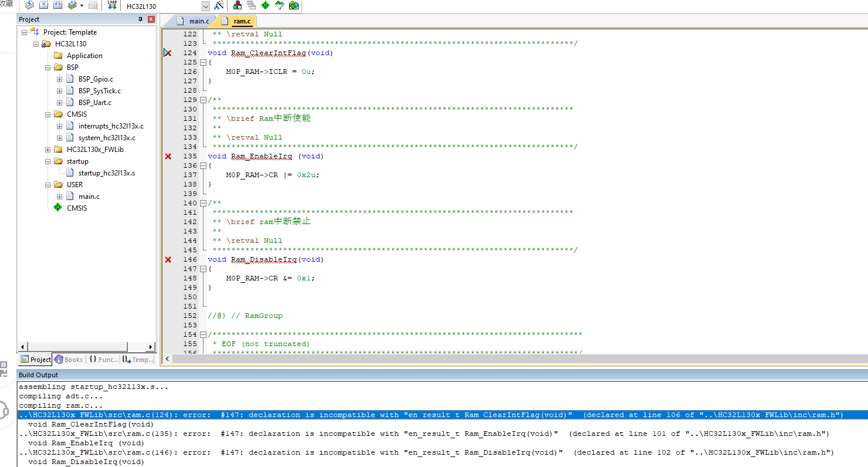Open Manage Run-Time Environment green diamond icon
Image resolution: width=868 pixels, height=467 pixels.
(266, 6)
